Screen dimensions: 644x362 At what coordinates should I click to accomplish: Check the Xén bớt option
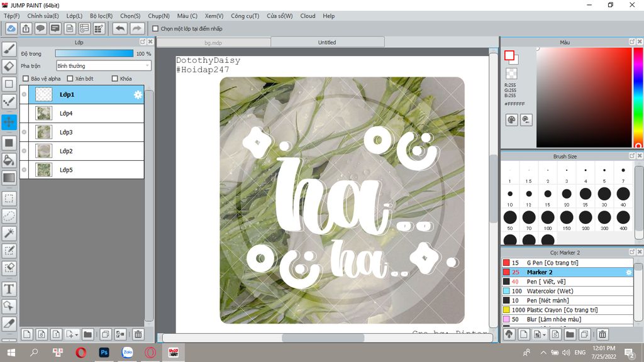point(70,79)
